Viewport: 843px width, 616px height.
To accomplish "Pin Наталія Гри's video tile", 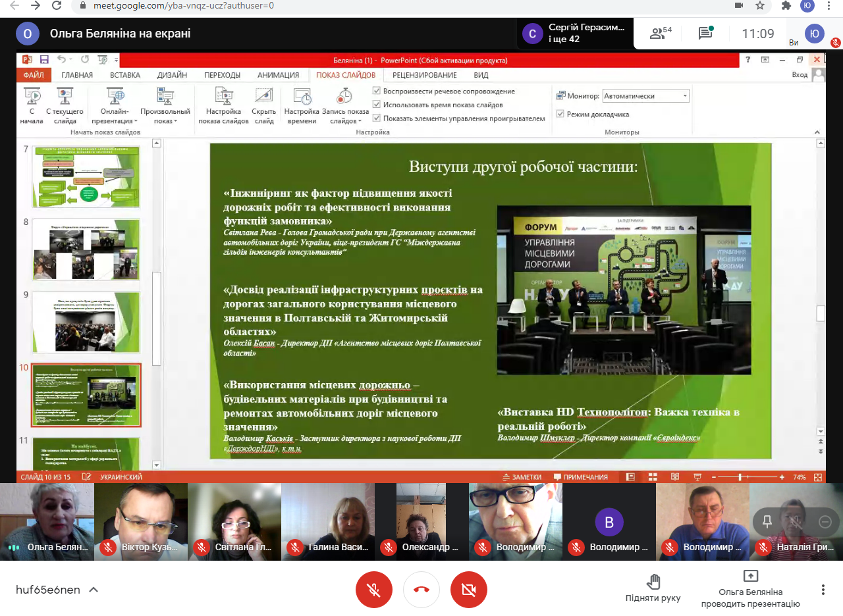I will coord(767,522).
